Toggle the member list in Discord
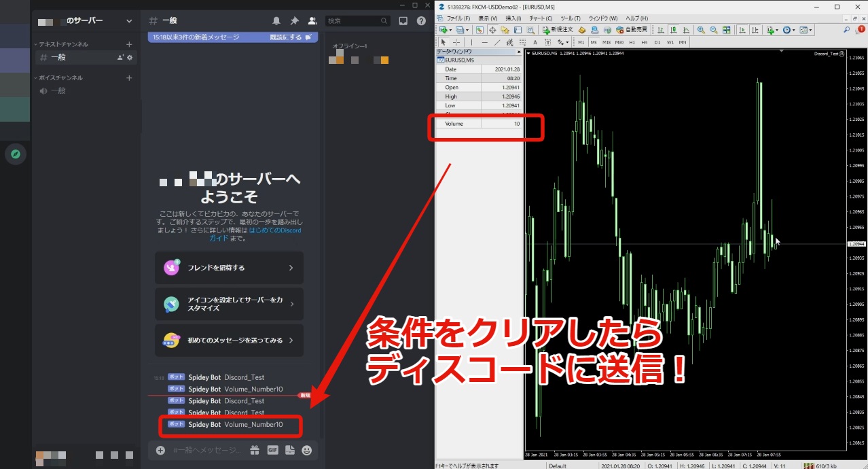This screenshot has height=469, width=868. point(313,20)
